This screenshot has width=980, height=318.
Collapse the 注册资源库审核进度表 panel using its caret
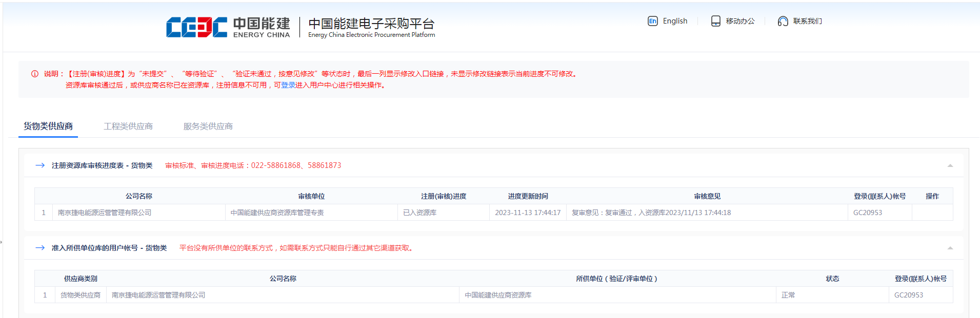[x=950, y=165]
